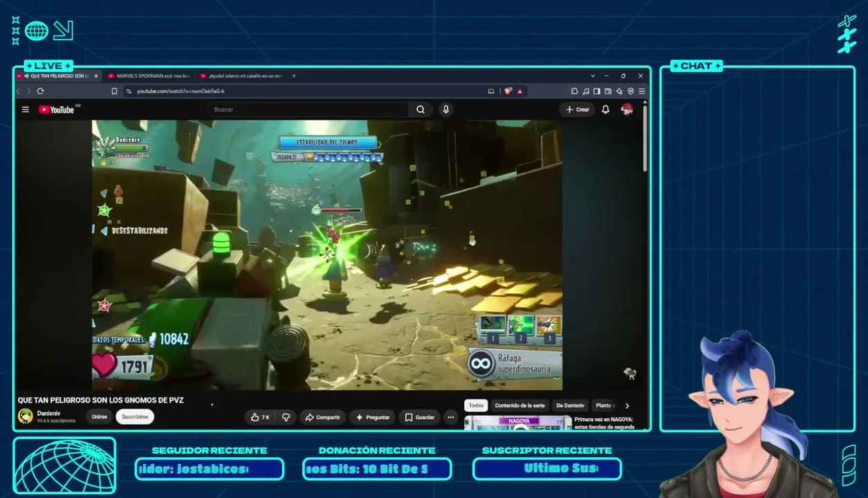Open the Brave Rewards triangle icon
The height and width of the screenshot is (498, 868).
click(519, 91)
